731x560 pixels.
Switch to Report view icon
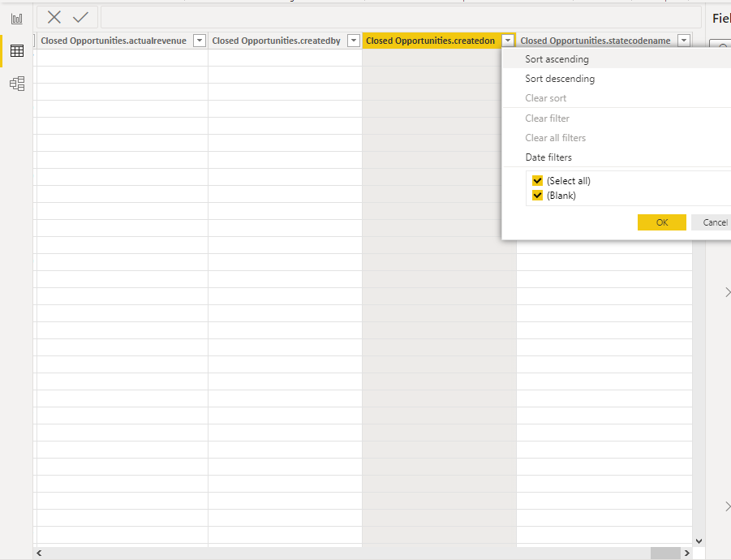click(17, 19)
